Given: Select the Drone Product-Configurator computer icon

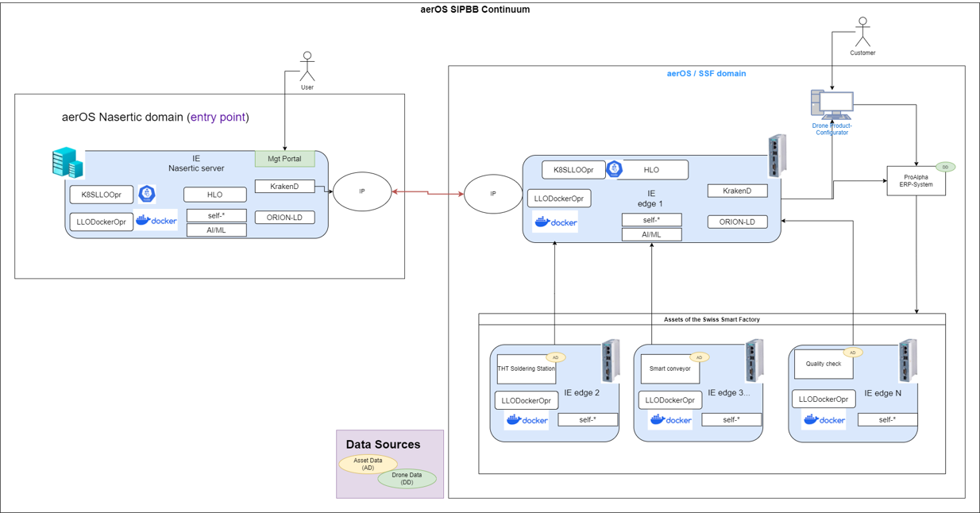Looking at the screenshot, I should (831, 105).
